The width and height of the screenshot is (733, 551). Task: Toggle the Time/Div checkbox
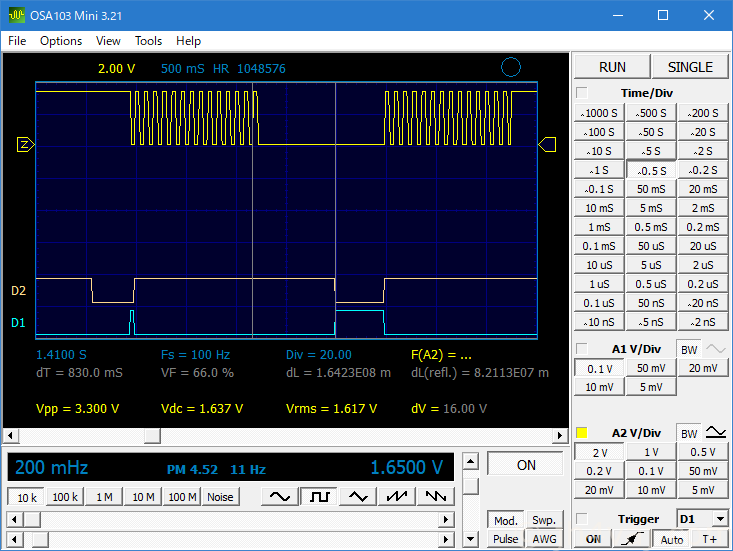(x=582, y=93)
